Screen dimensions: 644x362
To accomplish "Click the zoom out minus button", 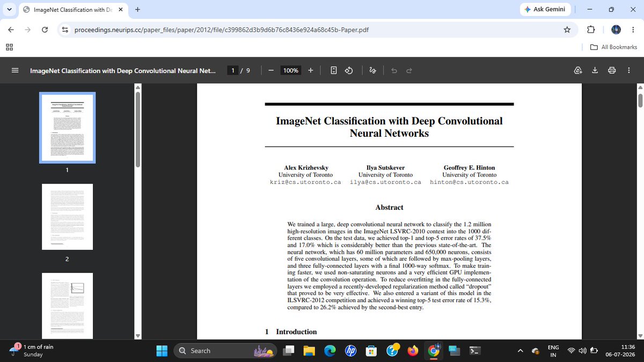I will coord(271,70).
